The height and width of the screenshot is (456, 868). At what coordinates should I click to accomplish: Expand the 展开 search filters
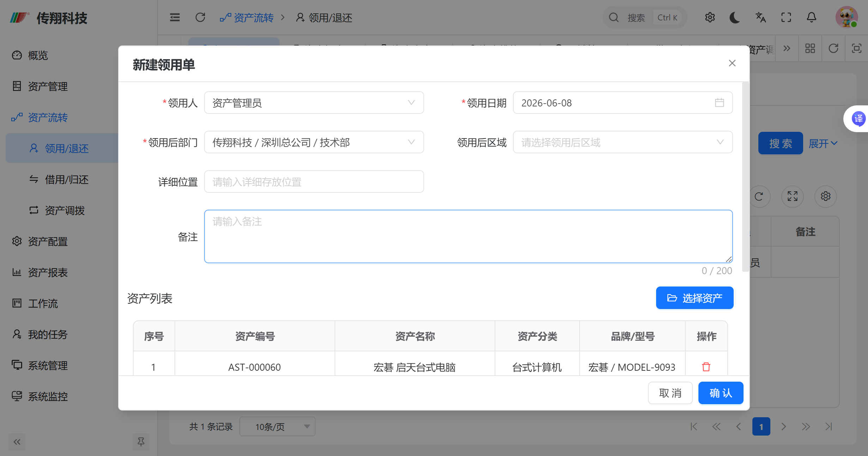click(823, 143)
